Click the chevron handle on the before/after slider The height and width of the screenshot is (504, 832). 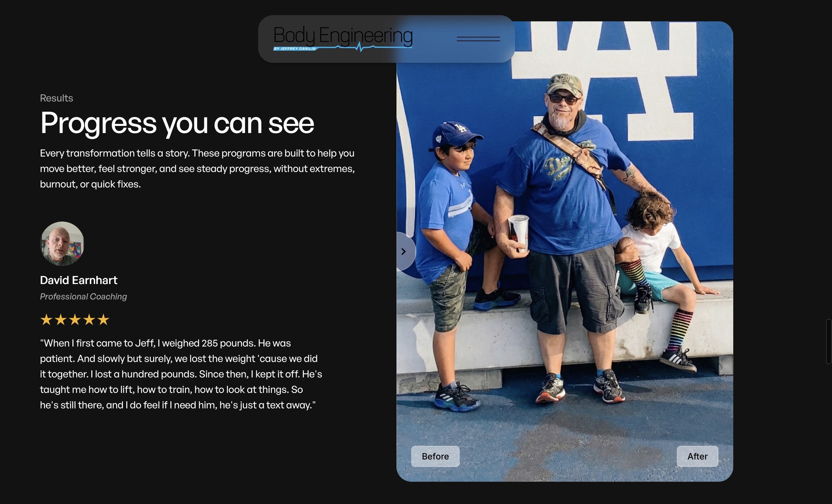pyautogui.click(x=404, y=252)
